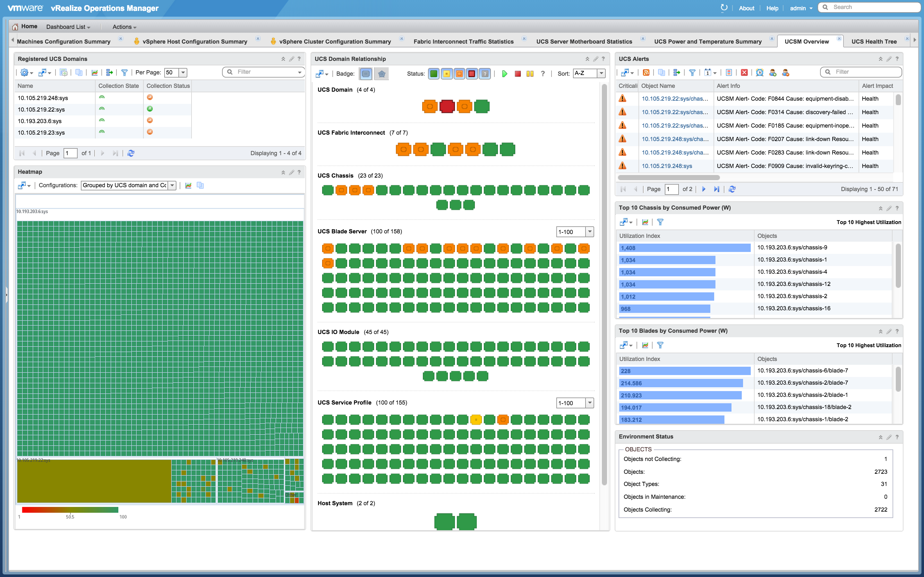Toggle the red status filter button
Viewport: 924px width, 577px height.
point(472,74)
